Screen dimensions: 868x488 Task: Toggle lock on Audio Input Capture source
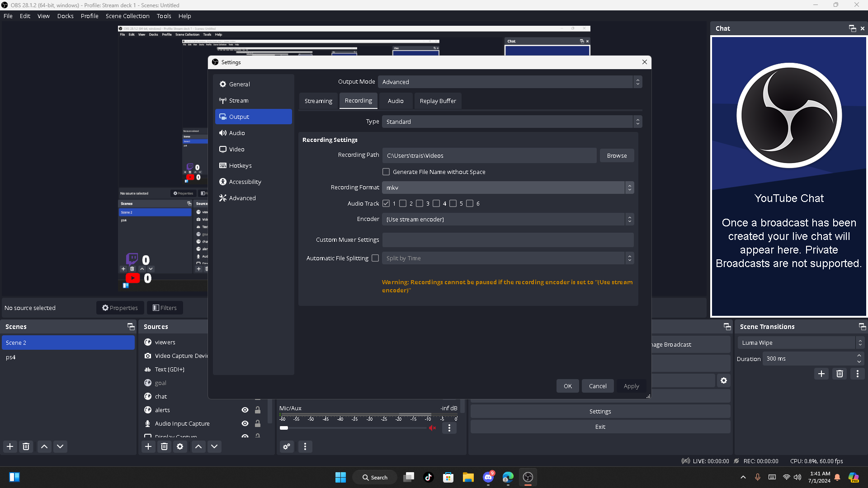(x=258, y=423)
